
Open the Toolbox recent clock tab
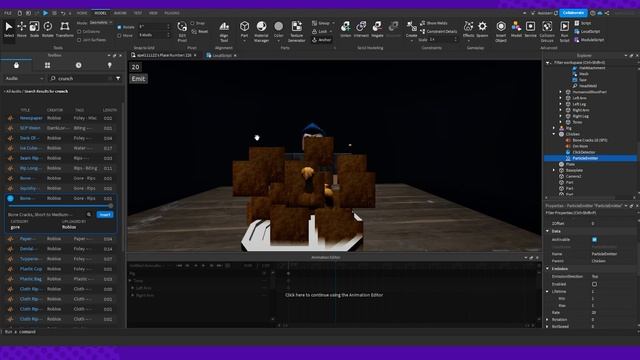[x=78, y=65]
